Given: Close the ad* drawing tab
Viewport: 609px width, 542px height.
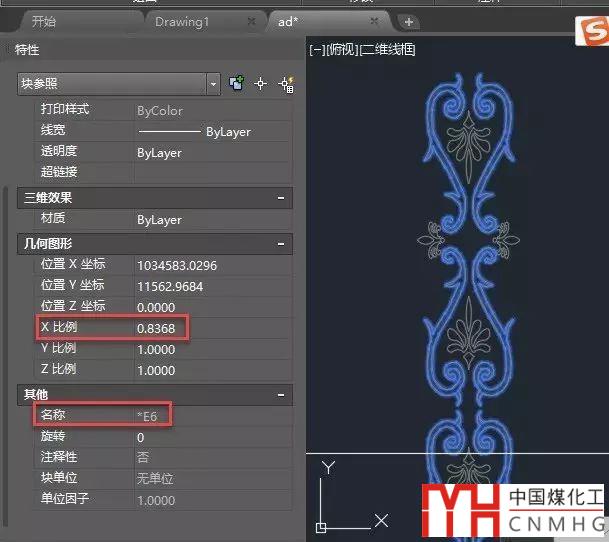Looking at the screenshot, I should (374, 21).
